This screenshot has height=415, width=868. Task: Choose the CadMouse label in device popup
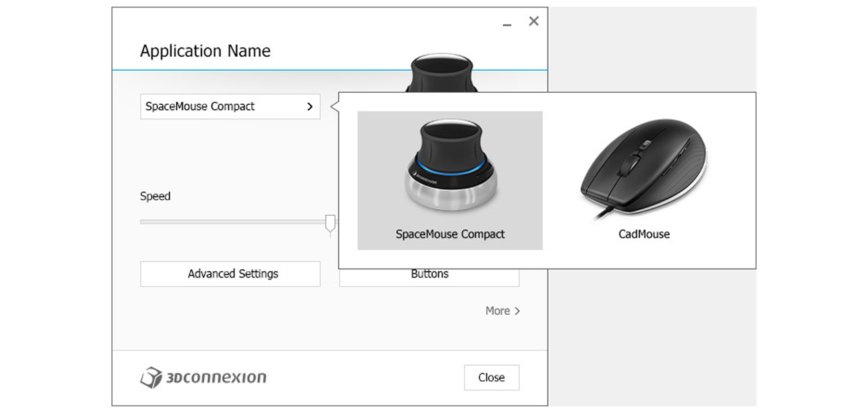[x=644, y=235]
